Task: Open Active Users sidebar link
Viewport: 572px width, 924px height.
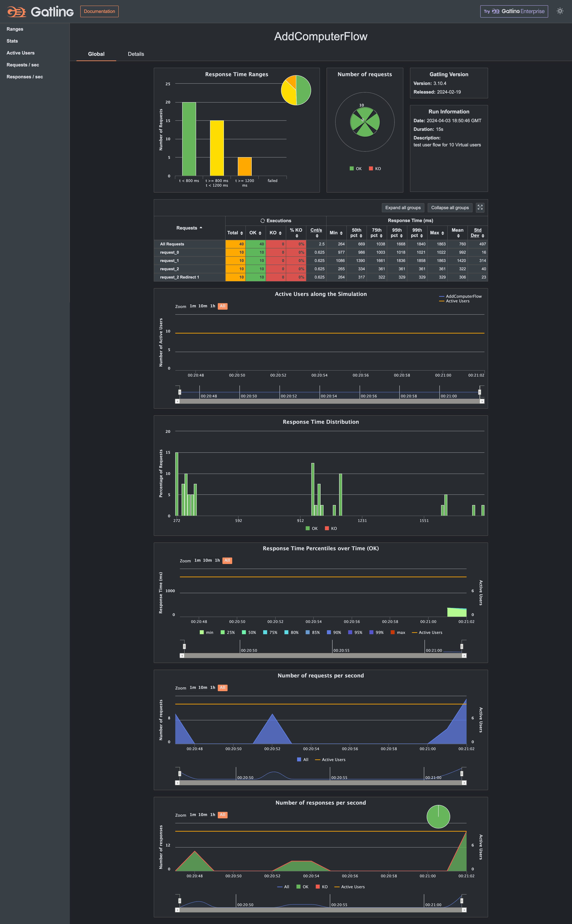Action: click(20, 53)
